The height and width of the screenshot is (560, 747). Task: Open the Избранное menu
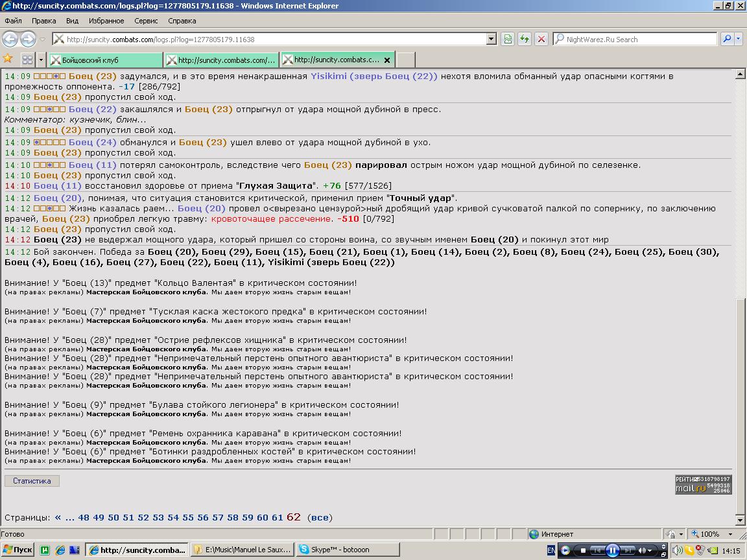[x=106, y=21]
